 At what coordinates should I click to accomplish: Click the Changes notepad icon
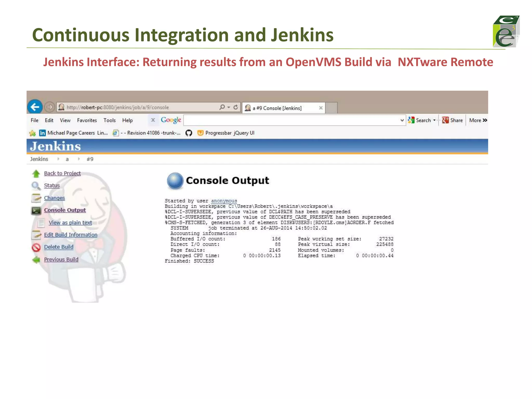tap(36, 198)
